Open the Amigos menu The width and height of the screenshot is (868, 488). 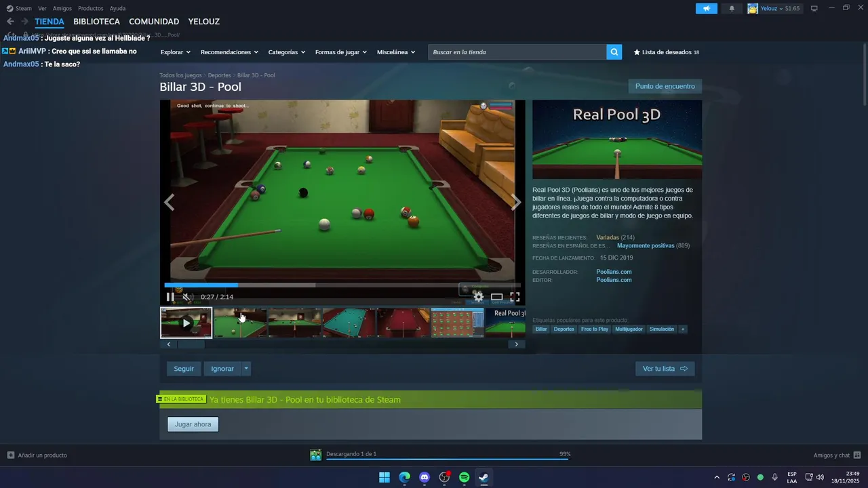(x=62, y=8)
